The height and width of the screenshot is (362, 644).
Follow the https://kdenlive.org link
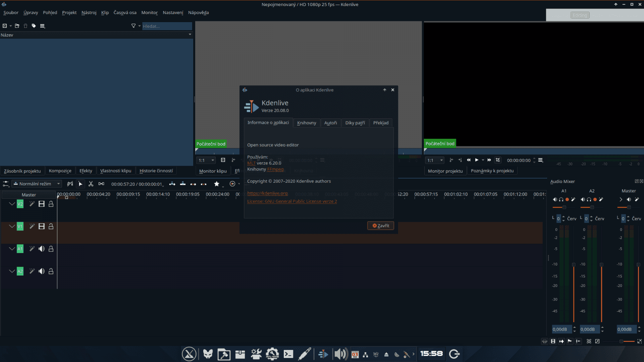[x=267, y=193]
